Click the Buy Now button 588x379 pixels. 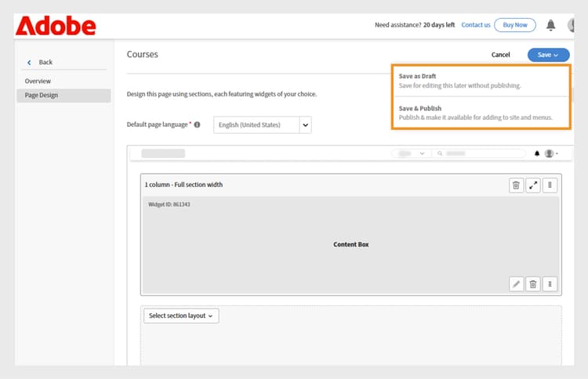click(515, 25)
